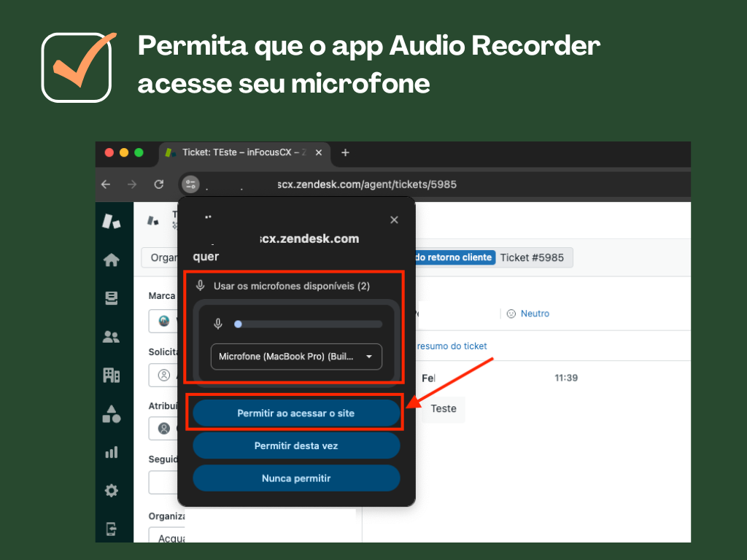Select the Views icon in the sidebar
The image size is (747, 560).
[x=112, y=297]
